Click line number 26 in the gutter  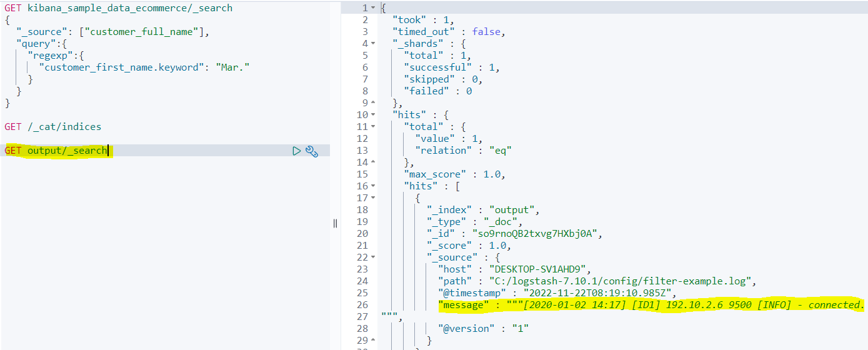tap(362, 305)
